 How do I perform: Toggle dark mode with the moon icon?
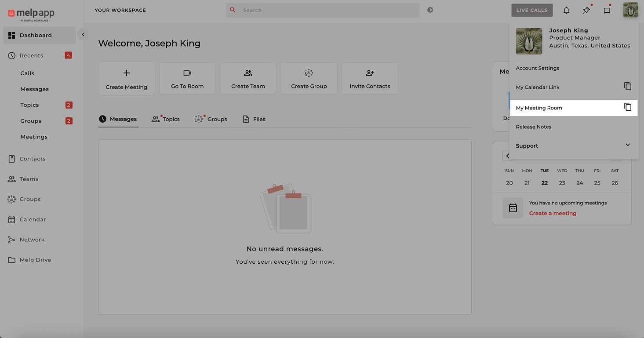[x=430, y=10]
